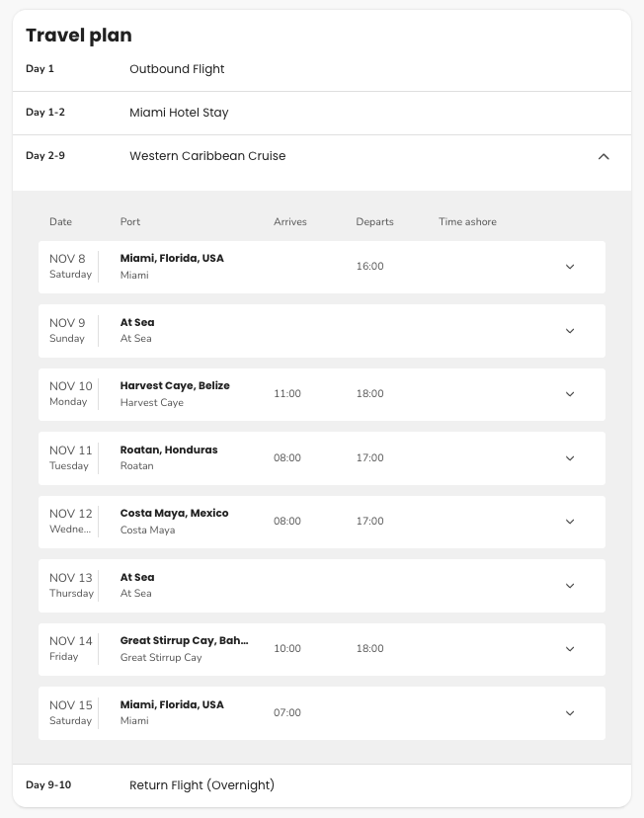
Task: Click the Harvest Caye, Belize port name
Action: point(175,385)
